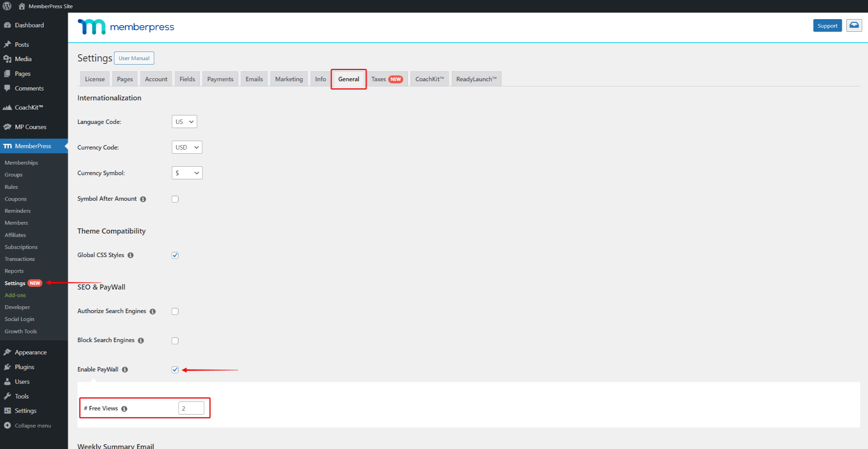Click the Users person icon
868x449 pixels.
pos(7,381)
